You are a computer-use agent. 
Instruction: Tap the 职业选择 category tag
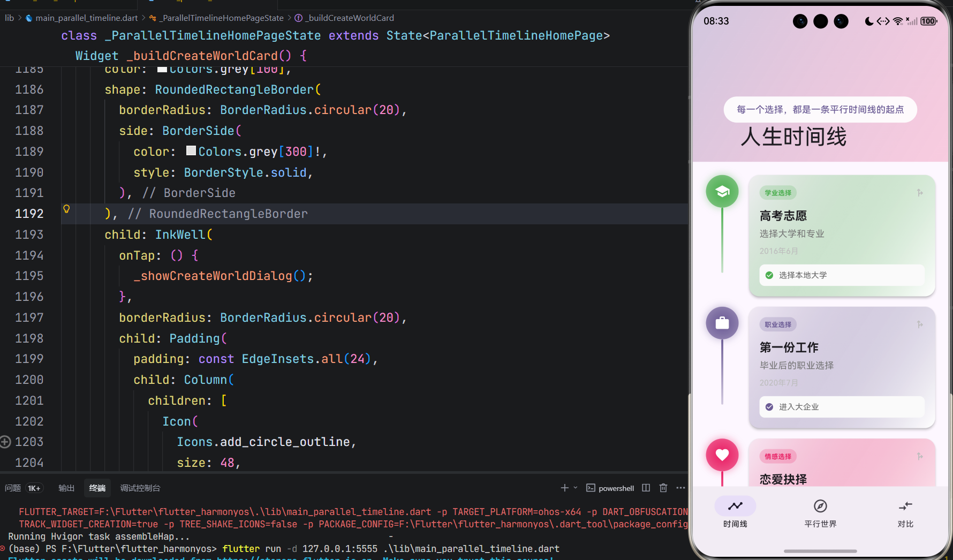coord(778,324)
